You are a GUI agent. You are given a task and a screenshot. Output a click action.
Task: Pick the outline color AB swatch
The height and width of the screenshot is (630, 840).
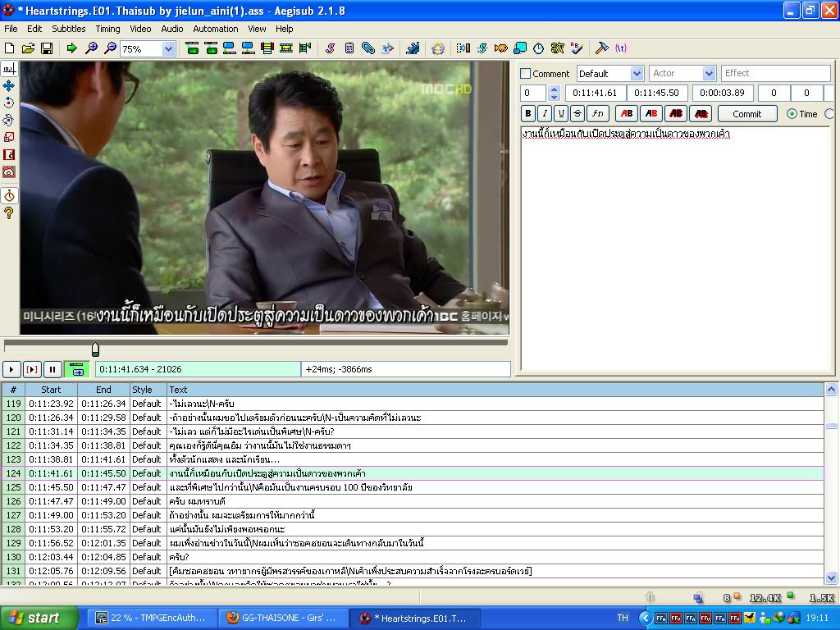coord(676,113)
